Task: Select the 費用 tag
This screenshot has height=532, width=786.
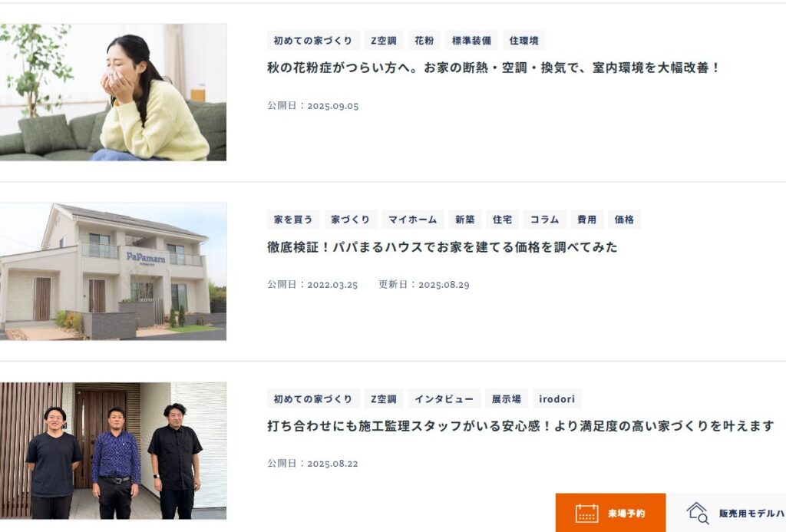Action: [x=586, y=220]
